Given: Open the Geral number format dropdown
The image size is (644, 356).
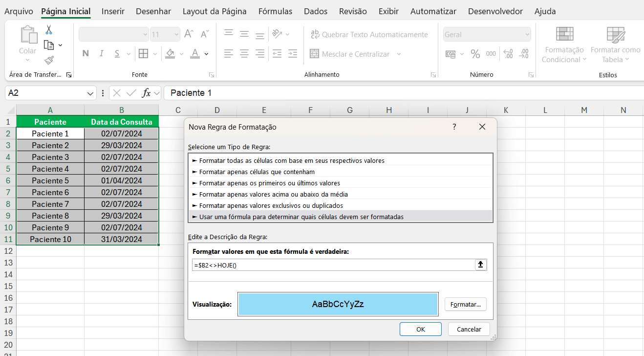Looking at the screenshot, I should [x=527, y=35].
